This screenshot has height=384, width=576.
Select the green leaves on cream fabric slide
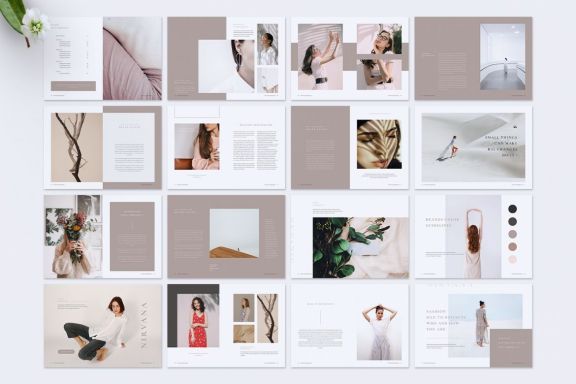pyautogui.click(x=350, y=237)
